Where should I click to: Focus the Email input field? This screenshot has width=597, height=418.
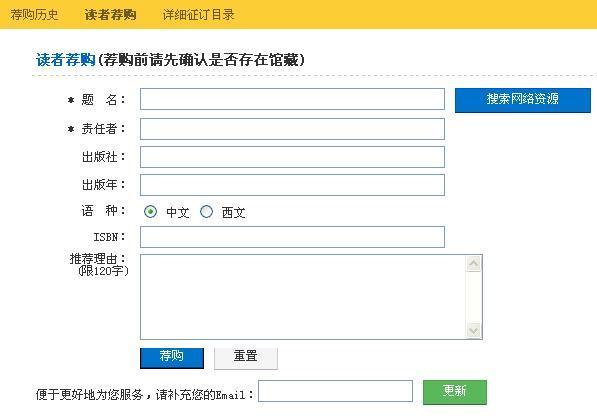click(x=335, y=391)
